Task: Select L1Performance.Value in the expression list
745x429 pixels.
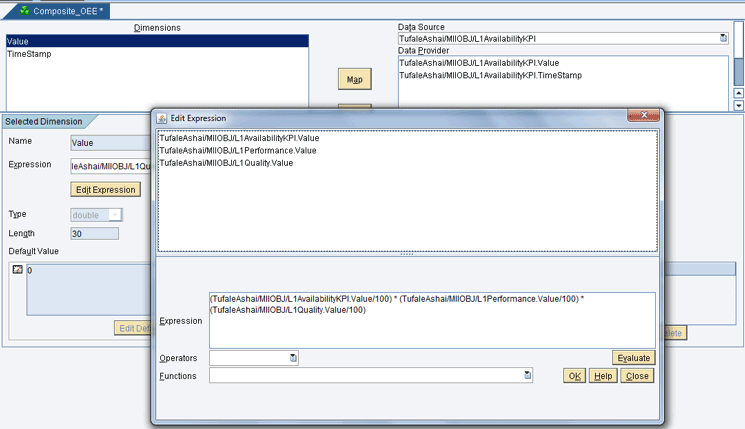Action: 237,150
